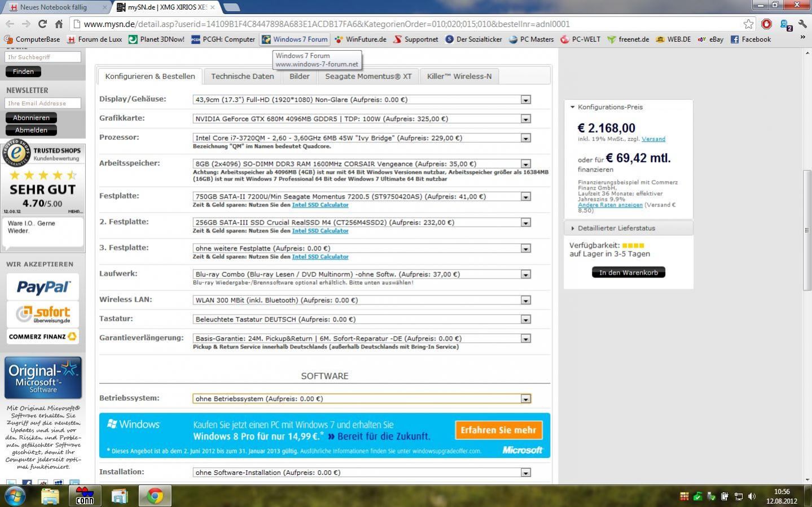
Task: Open the Facebook bookmark
Action: click(x=750, y=39)
